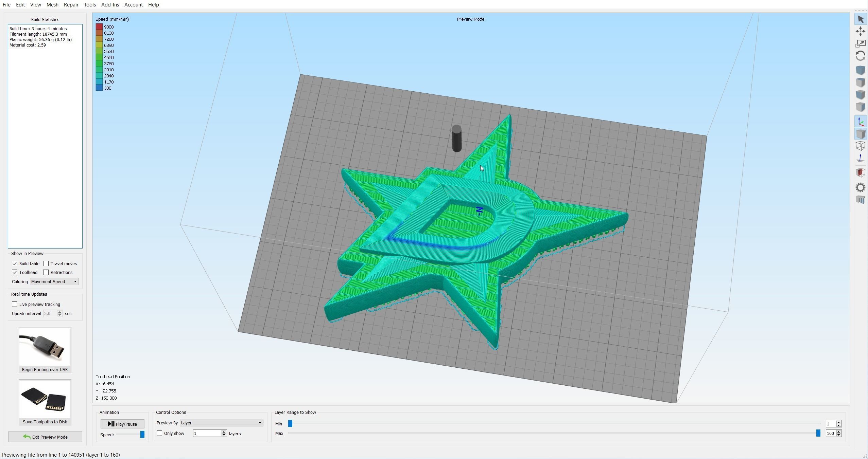
Task: Switch to wireframe model view
Action: (x=860, y=146)
